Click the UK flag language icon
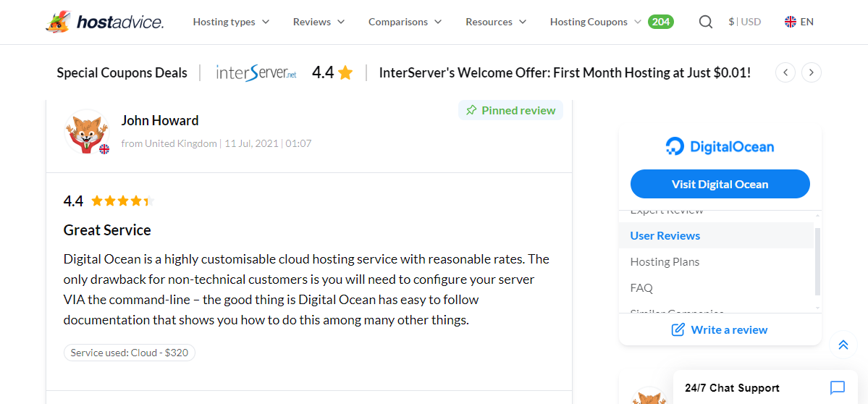The height and width of the screenshot is (404, 868). (790, 22)
